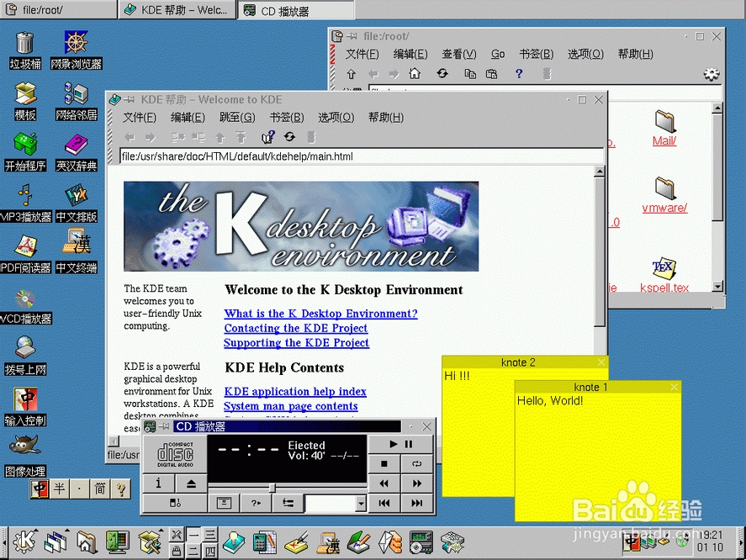This screenshot has width=746, height=560.
Task: Click the Paste icon in file:/root/ toolbar
Action: click(x=491, y=74)
